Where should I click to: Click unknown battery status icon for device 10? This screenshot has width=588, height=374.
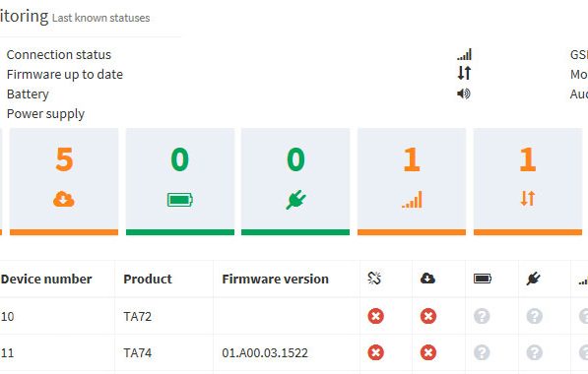482,316
